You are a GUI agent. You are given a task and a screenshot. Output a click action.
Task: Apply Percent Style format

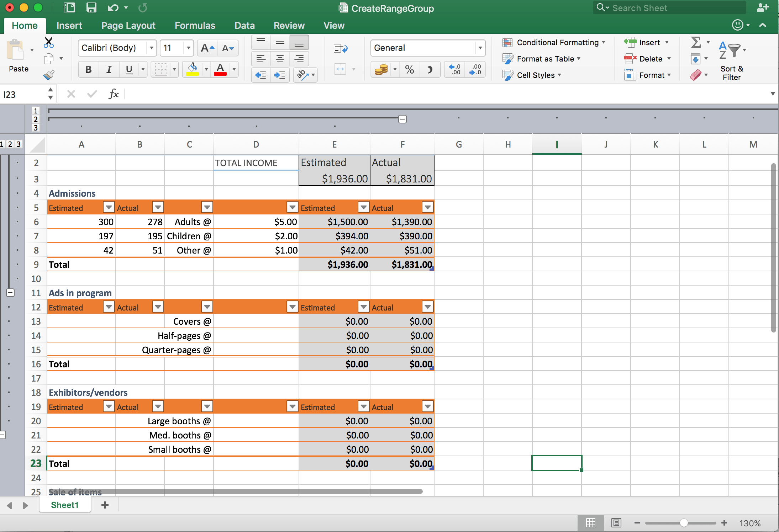(410, 69)
